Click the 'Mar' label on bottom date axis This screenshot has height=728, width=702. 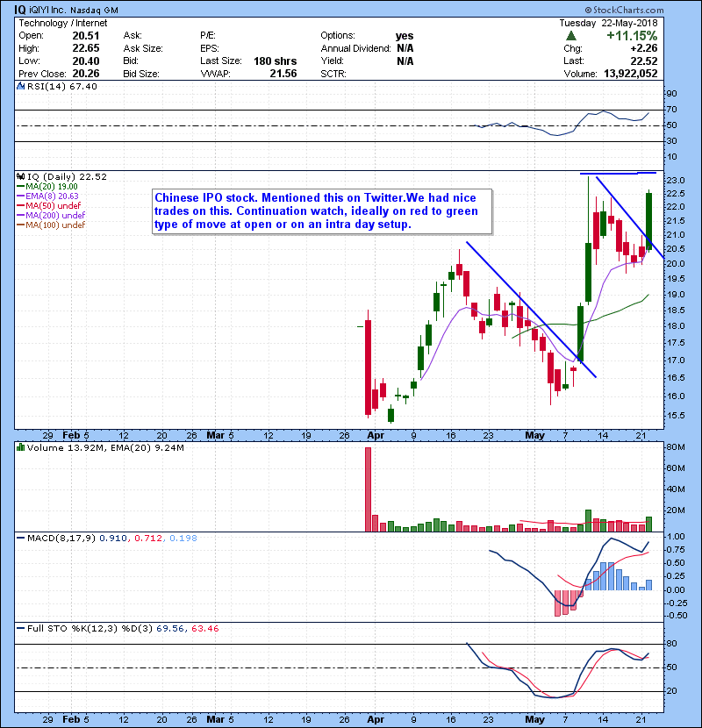point(216,719)
